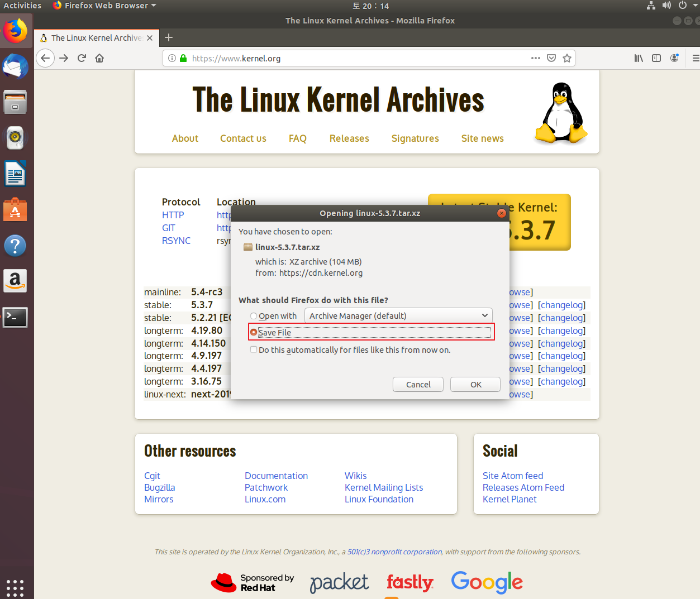700x599 pixels.
Task: Open the Bugzilla link
Action: (x=160, y=487)
